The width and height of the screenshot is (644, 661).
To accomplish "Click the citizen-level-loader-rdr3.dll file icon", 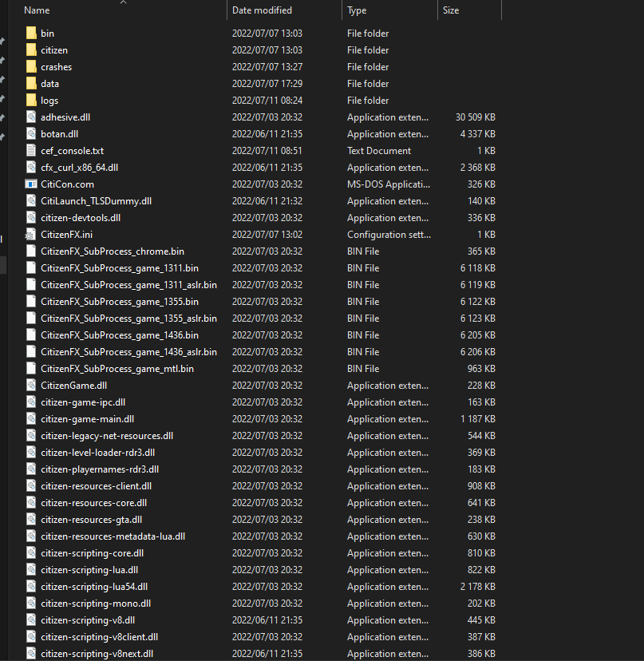I will tap(31, 453).
